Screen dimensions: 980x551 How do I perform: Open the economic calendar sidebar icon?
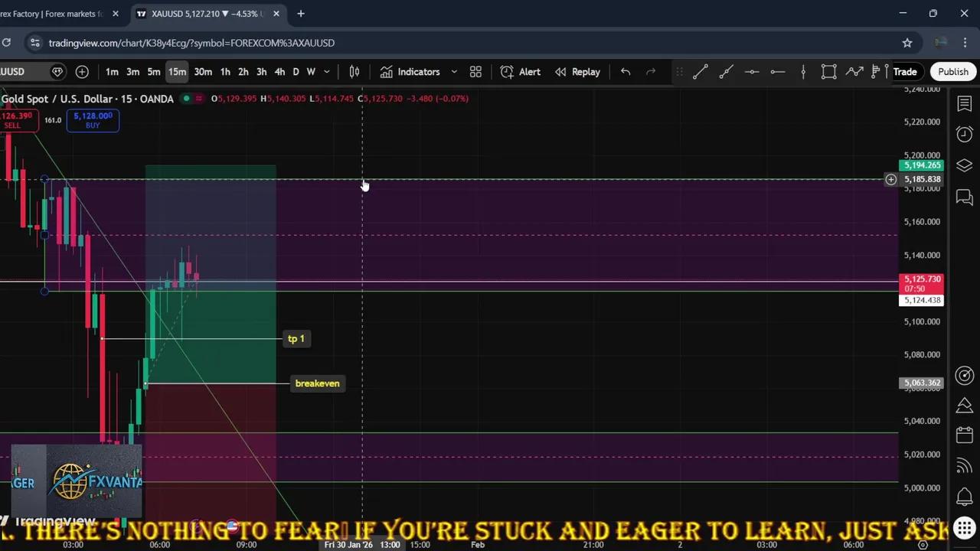(964, 435)
